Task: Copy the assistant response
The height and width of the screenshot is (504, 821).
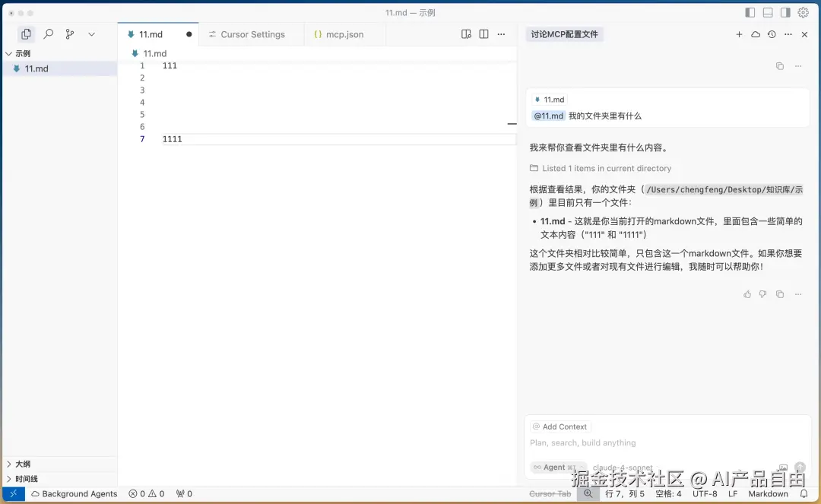Action: coord(780,294)
